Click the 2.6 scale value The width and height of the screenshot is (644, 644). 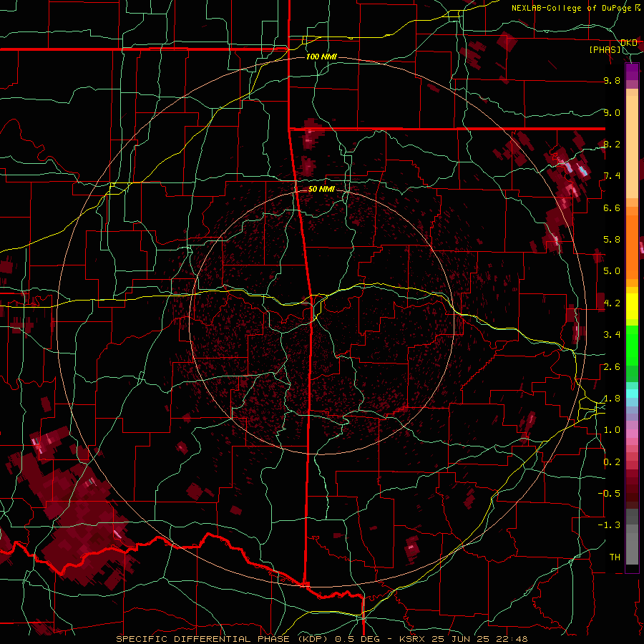(x=612, y=367)
